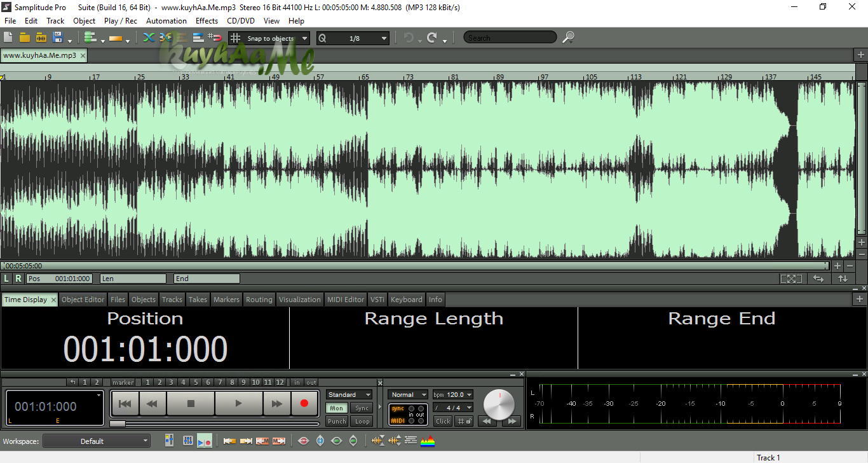Enable Punch recording mode
The image size is (868, 463).
click(x=337, y=421)
